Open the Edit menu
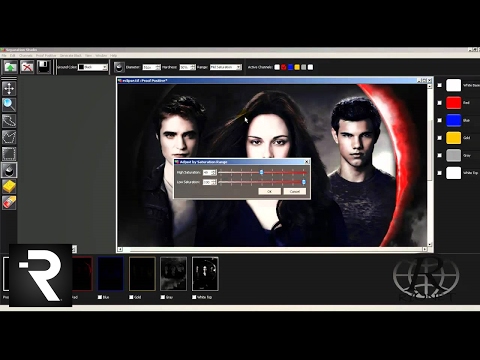The image size is (480, 360). click(13, 55)
